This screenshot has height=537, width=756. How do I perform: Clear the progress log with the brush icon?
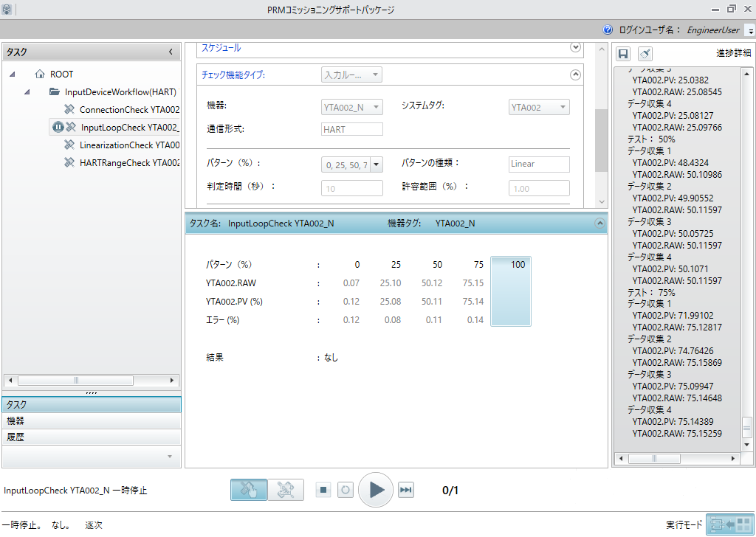click(x=645, y=53)
